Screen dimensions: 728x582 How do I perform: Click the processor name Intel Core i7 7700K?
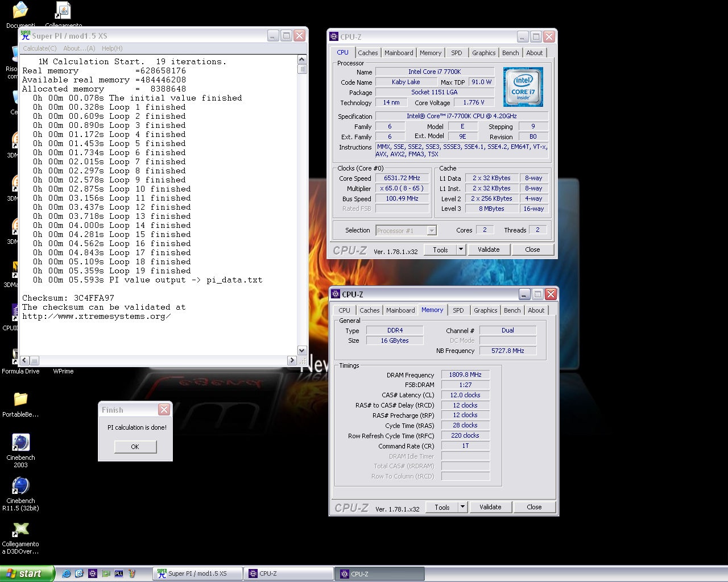pyautogui.click(x=435, y=72)
